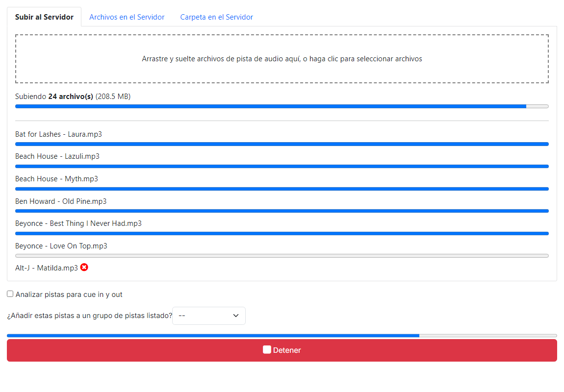Click the Analizar pistas para cue in y out label
The height and width of the screenshot is (392, 564).
(x=69, y=294)
